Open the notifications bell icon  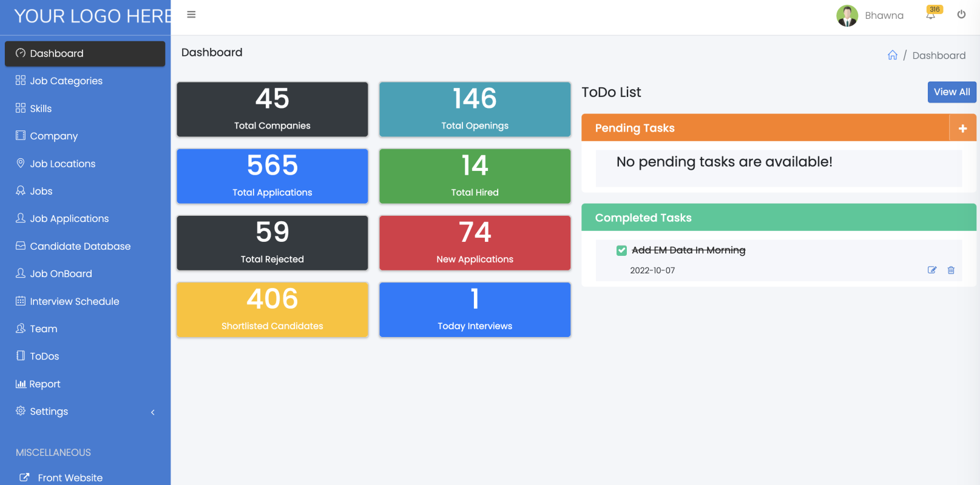930,15
